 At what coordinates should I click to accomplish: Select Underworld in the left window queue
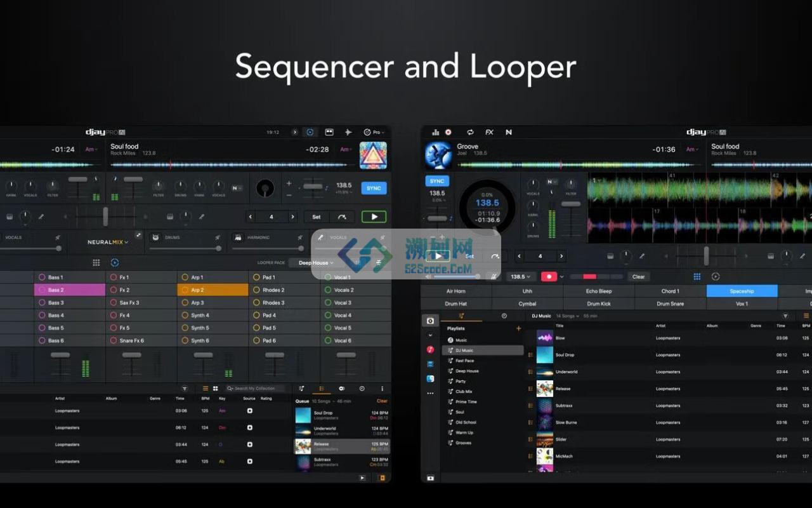click(x=342, y=431)
